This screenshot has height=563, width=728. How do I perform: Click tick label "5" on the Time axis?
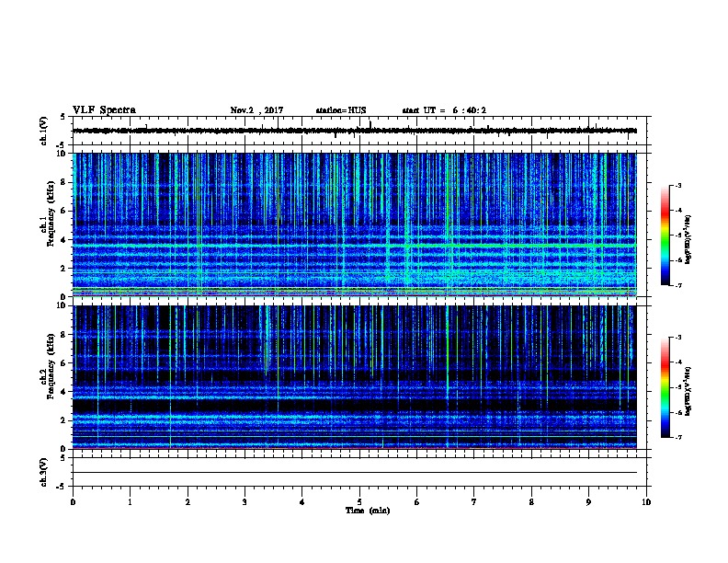click(359, 502)
